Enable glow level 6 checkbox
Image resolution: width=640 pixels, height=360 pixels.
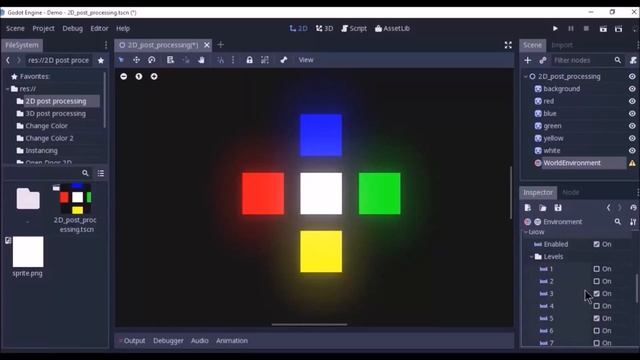click(x=596, y=331)
